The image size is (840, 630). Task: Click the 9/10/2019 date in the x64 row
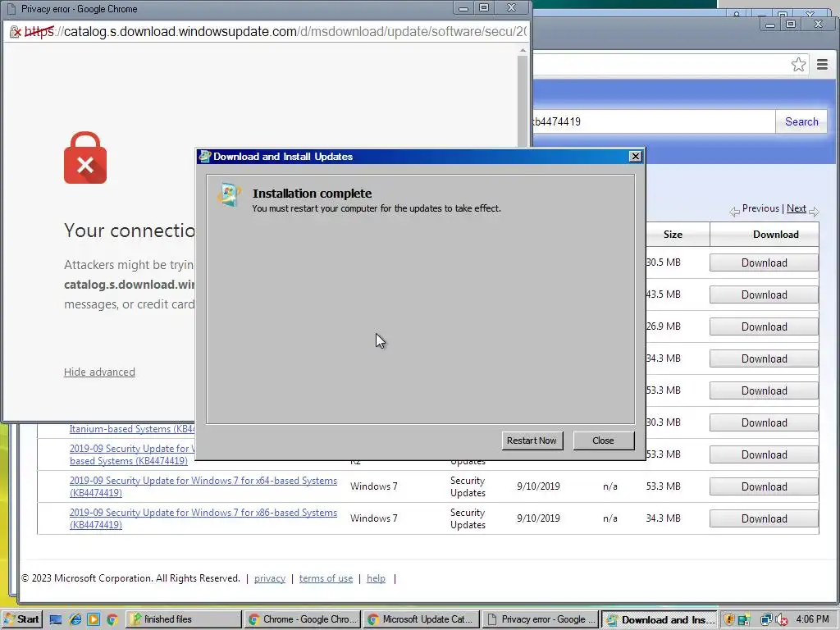(538, 486)
